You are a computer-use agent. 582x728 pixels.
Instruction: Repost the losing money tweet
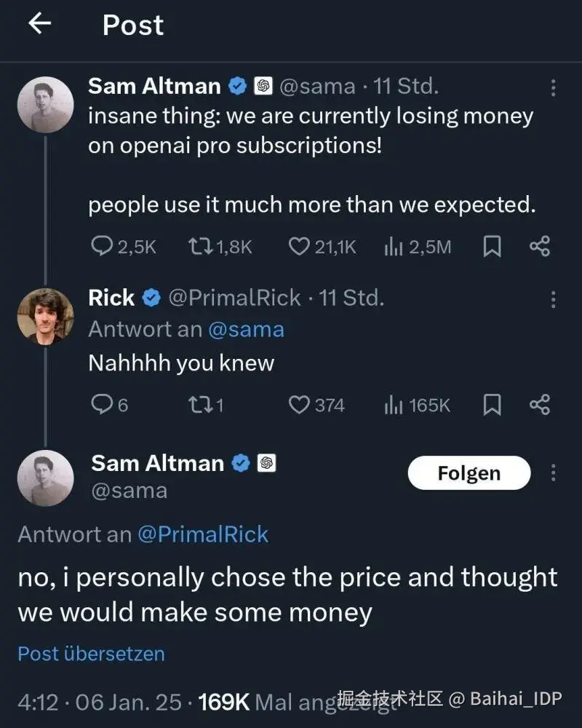(x=199, y=247)
